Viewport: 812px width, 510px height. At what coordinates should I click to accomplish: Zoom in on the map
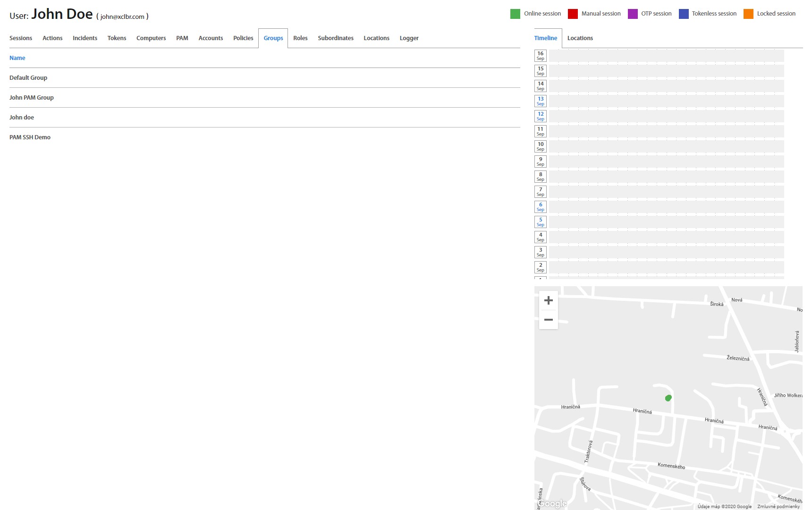[548, 300]
